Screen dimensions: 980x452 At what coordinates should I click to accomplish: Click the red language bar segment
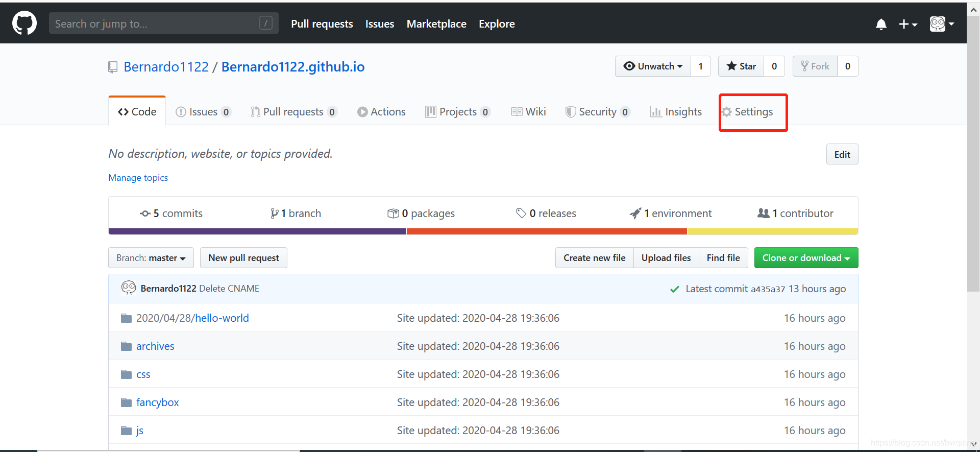547,231
